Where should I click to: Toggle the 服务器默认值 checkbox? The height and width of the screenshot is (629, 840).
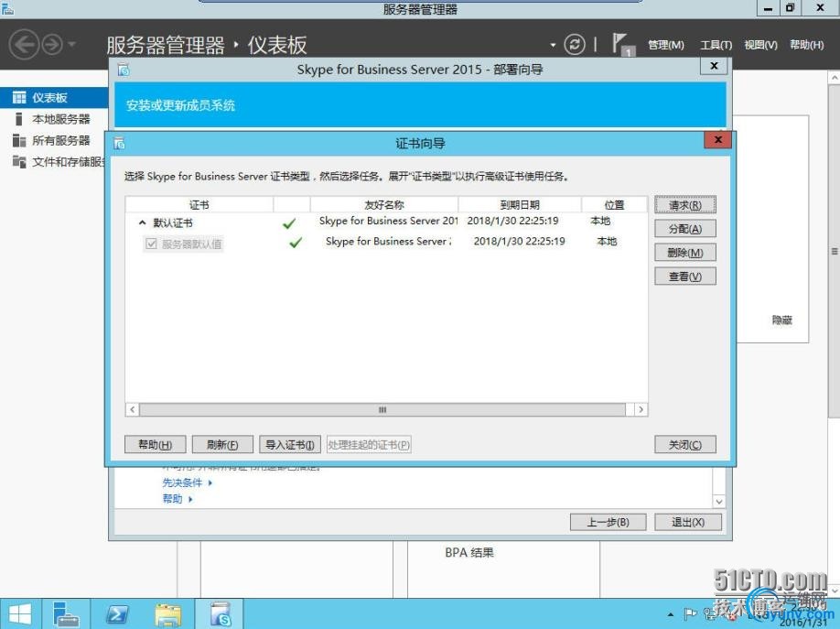[x=151, y=244]
